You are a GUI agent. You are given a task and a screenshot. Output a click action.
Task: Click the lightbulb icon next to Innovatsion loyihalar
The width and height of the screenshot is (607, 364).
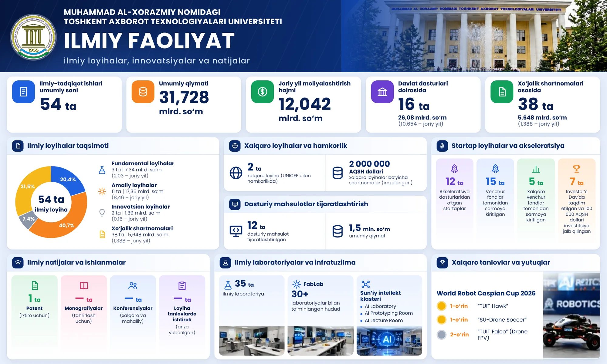point(102,213)
